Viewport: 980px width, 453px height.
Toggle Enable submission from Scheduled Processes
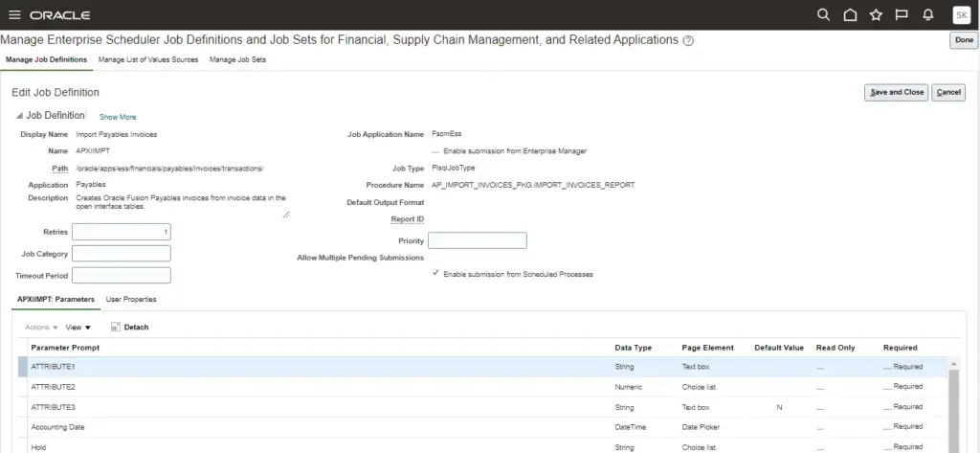[x=436, y=274]
